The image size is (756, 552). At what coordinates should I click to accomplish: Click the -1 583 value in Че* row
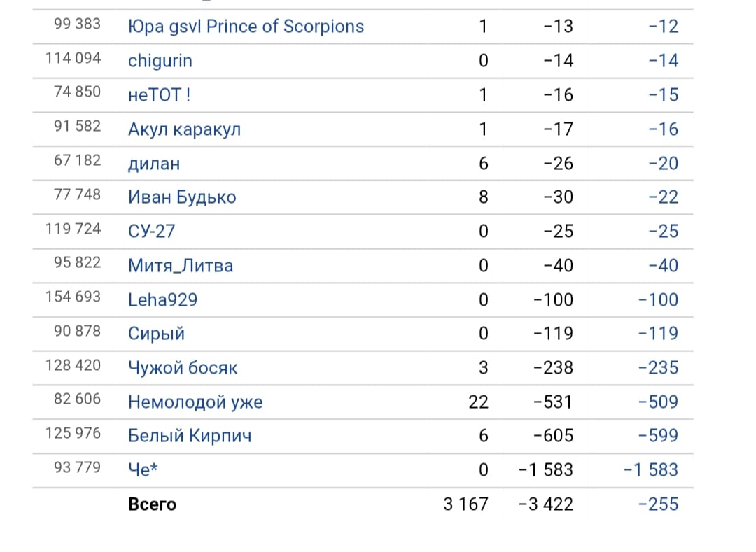coord(545,470)
